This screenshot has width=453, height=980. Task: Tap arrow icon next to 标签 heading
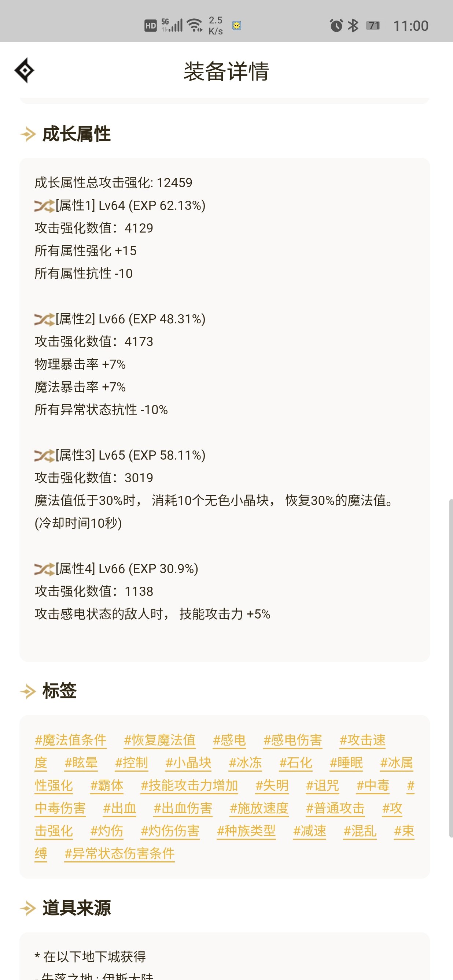pyautogui.click(x=28, y=691)
